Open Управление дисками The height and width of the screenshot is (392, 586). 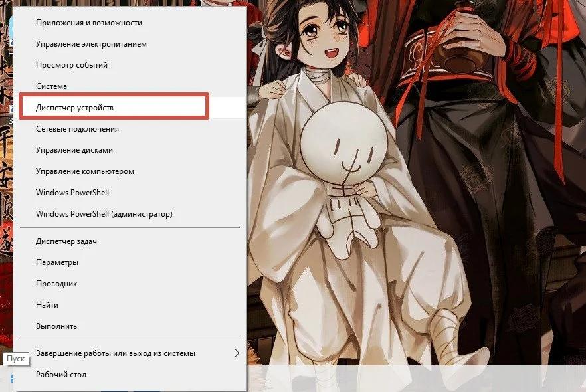click(x=130, y=150)
